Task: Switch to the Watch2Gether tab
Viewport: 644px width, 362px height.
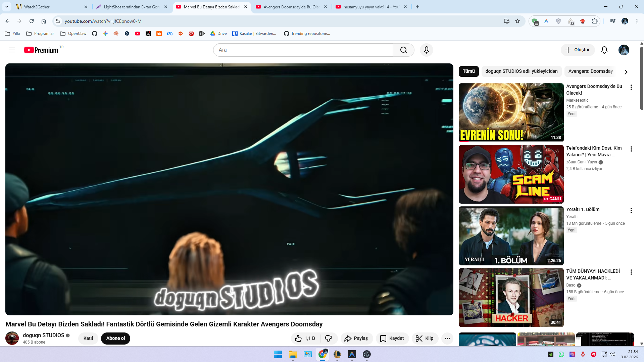Action: [51, 7]
